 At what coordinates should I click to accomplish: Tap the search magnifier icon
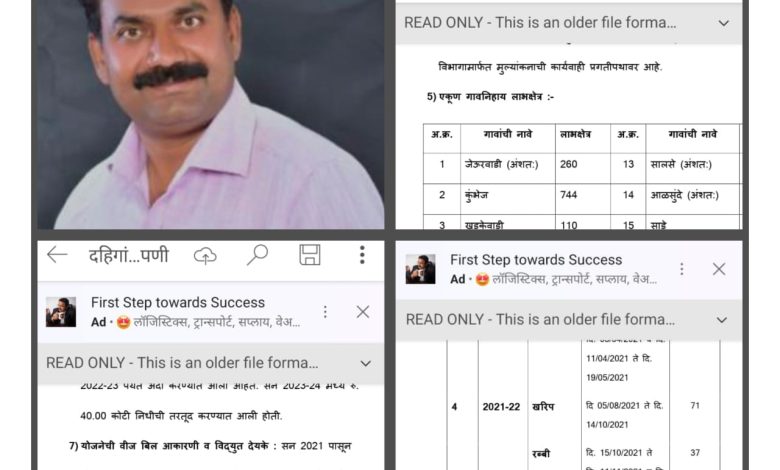pos(257,256)
